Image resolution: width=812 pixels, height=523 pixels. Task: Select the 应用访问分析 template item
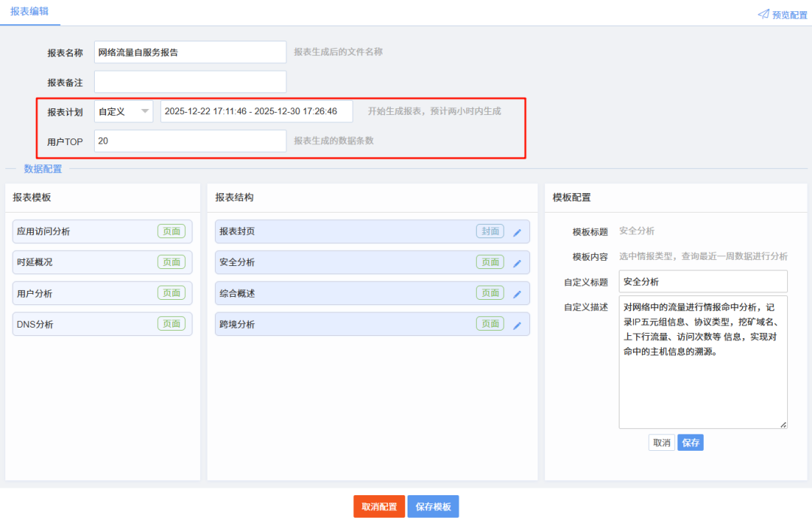click(102, 231)
